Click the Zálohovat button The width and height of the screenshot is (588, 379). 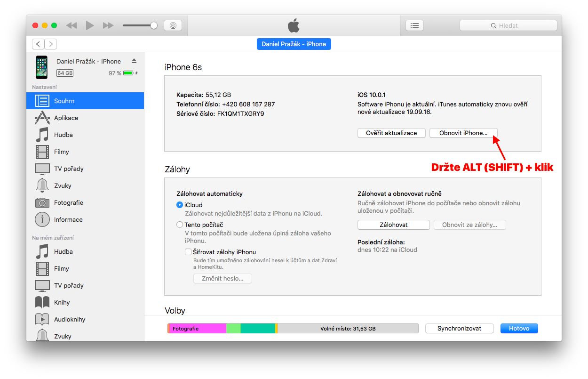click(x=394, y=225)
